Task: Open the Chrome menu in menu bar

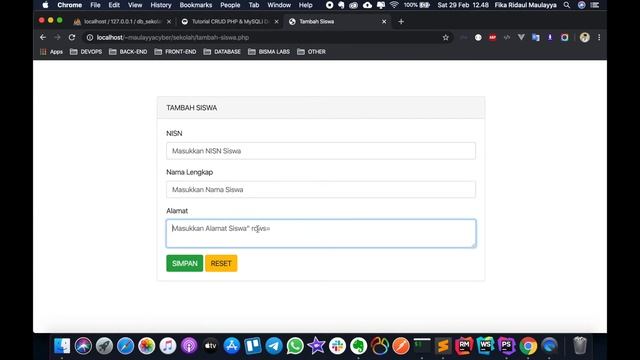Action: [x=69, y=5]
